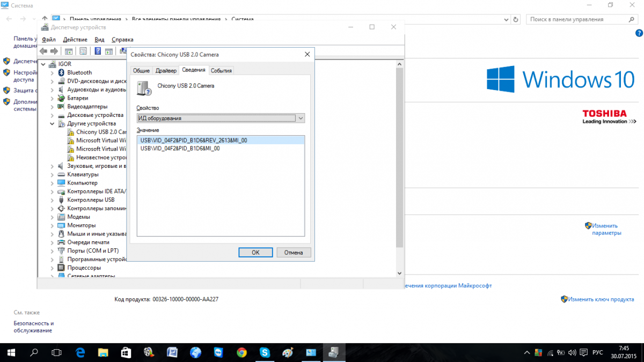Expand the Контроллеры USB category
Viewport: 644px width, 362px height.
pyautogui.click(x=52, y=200)
